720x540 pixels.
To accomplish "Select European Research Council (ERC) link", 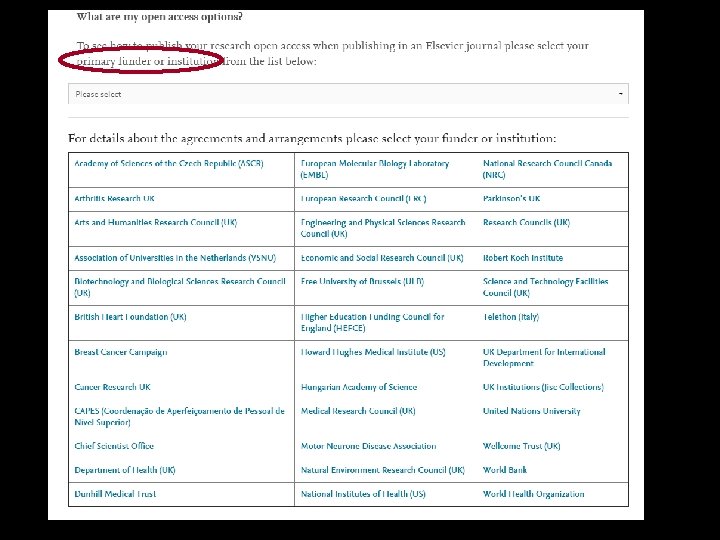I will coord(364,198).
